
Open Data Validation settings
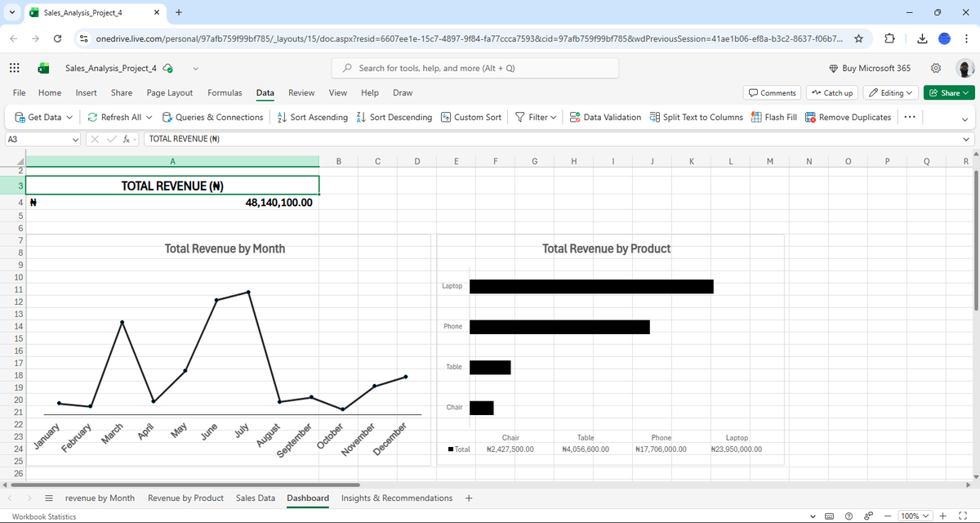pyautogui.click(x=604, y=117)
